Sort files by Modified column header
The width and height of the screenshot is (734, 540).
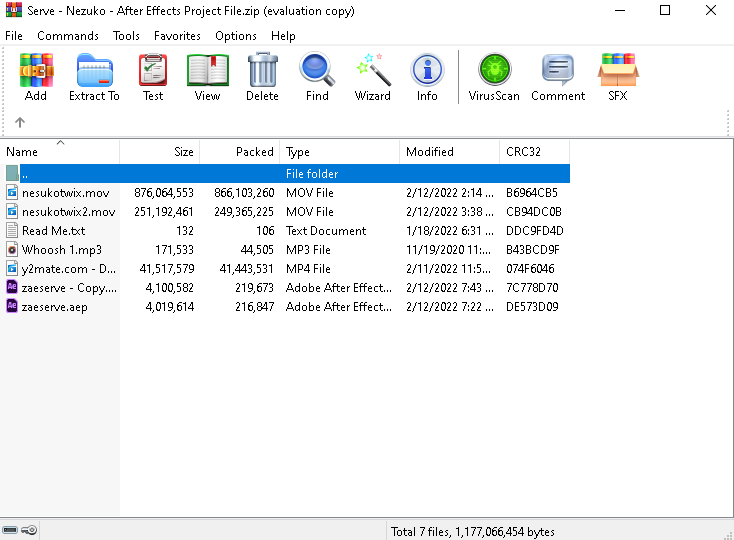pyautogui.click(x=449, y=152)
